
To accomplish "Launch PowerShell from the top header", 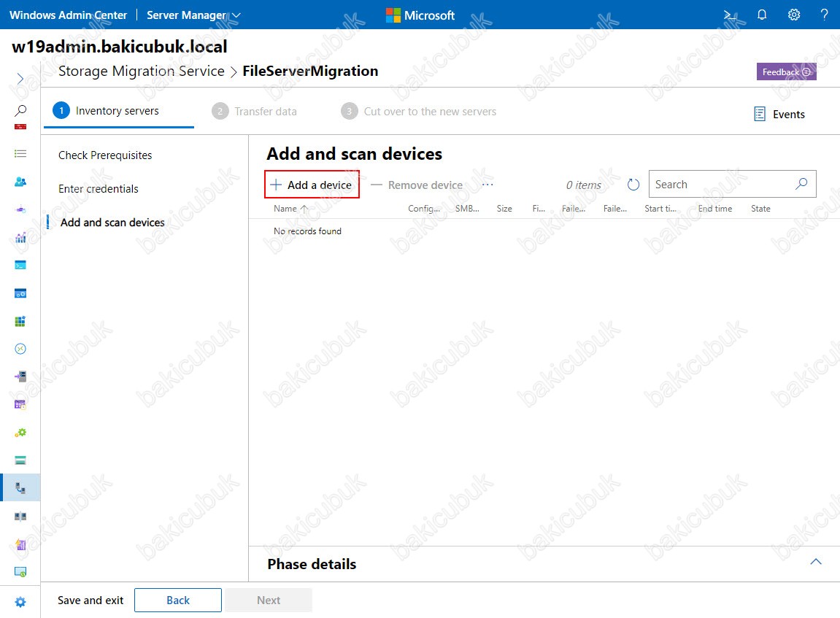I will (730, 15).
